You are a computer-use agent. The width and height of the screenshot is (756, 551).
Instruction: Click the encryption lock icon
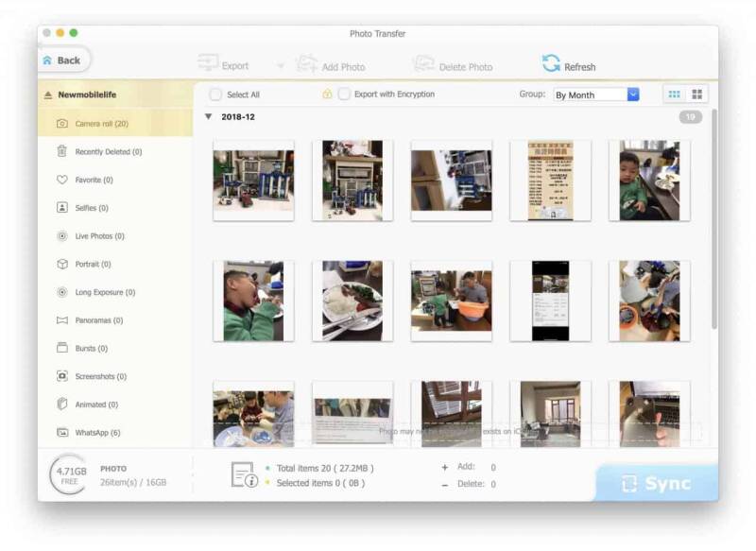pos(327,94)
